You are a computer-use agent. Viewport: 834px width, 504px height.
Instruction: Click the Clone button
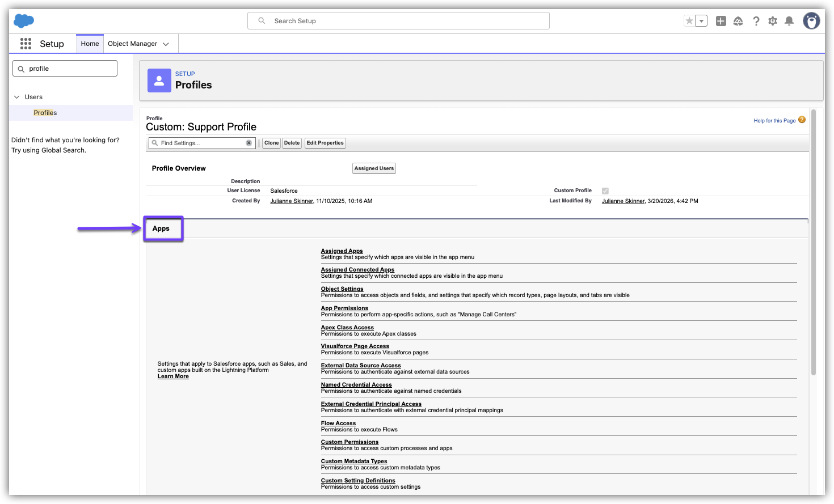tap(271, 143)
